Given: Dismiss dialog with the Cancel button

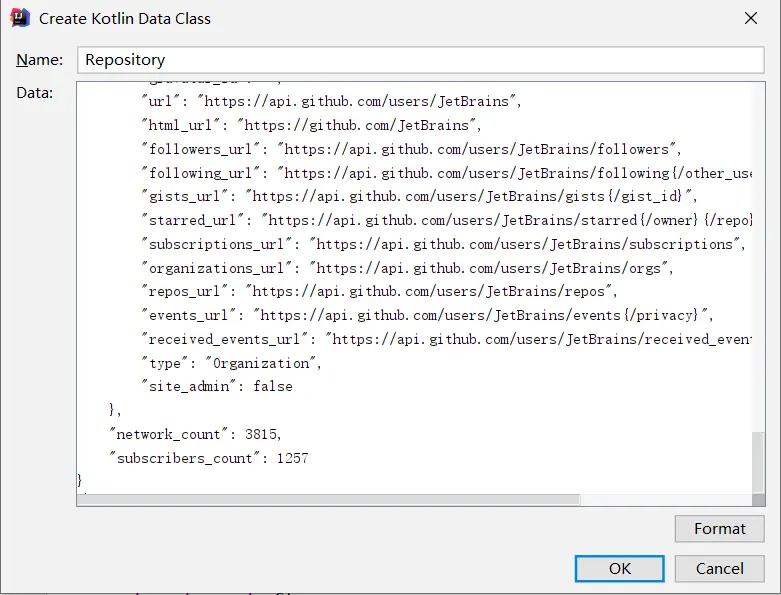Looking at the screenshot, I should coord(719,569).
